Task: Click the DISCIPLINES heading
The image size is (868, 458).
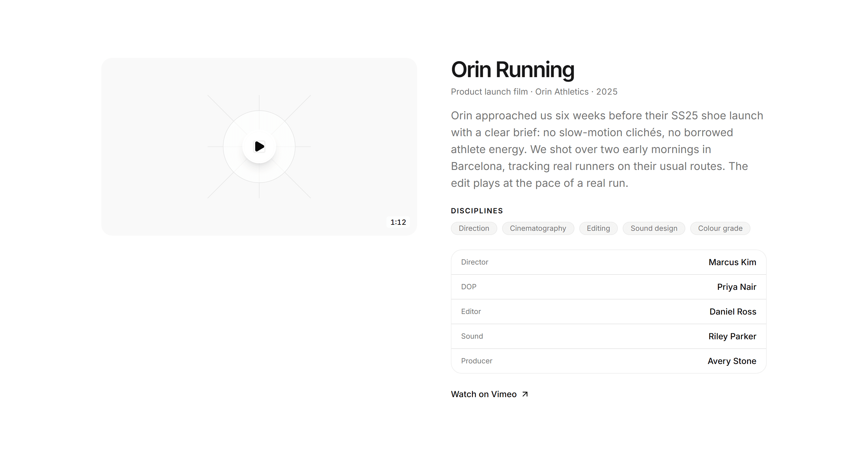Action: (477, 211)
